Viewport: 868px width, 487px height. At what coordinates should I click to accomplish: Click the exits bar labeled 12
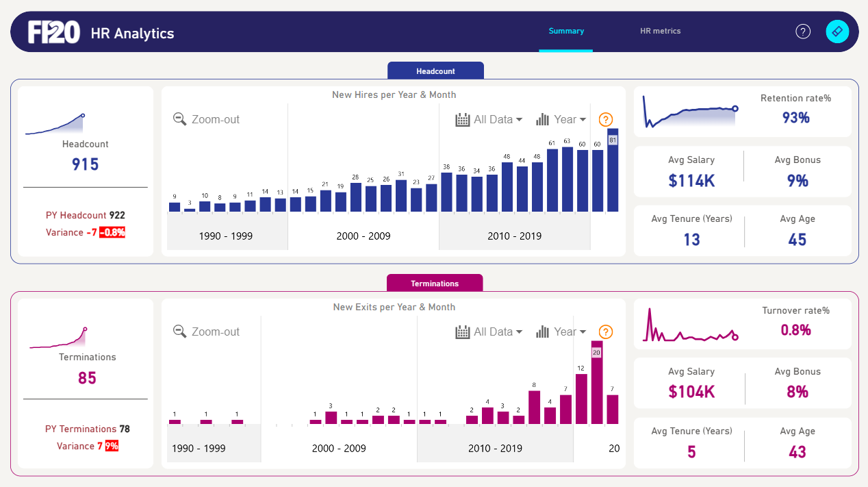[581, 399]
